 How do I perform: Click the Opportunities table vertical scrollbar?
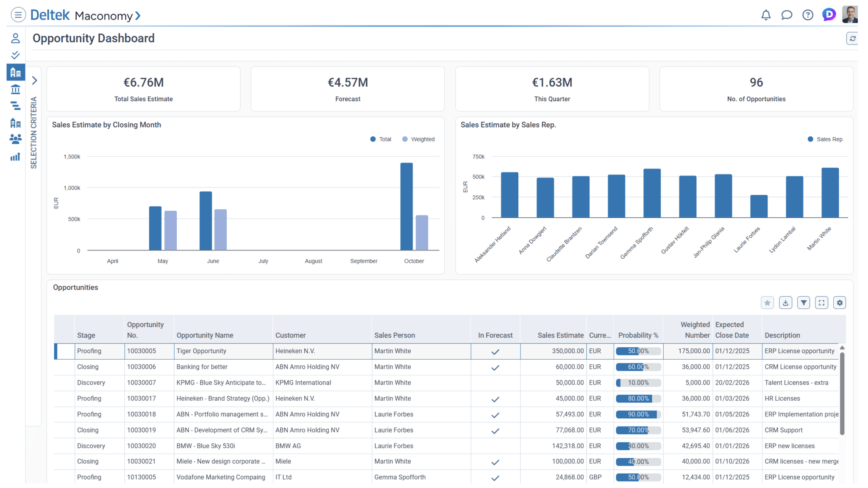pyautogui.click(x=842, y=394)
